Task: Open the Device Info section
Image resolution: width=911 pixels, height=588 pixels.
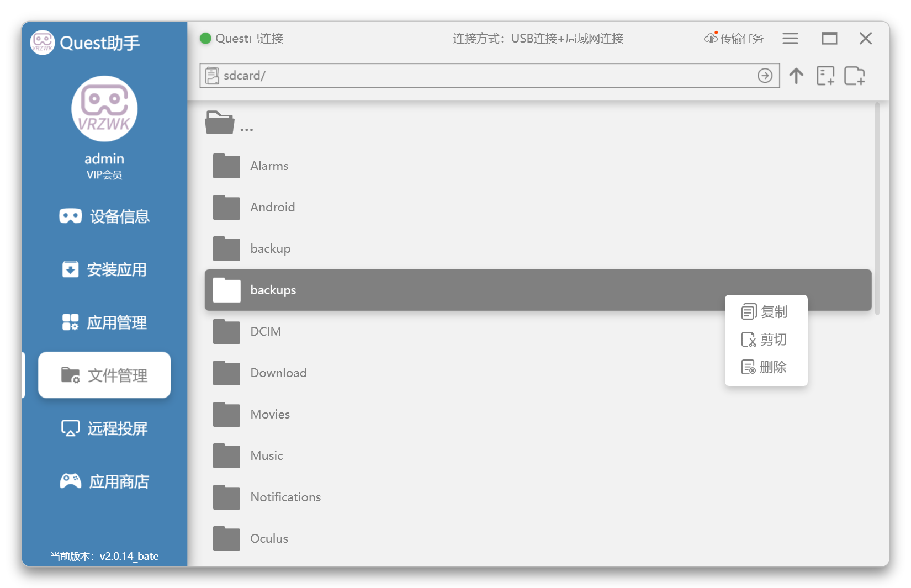Action: click(104, 216)
